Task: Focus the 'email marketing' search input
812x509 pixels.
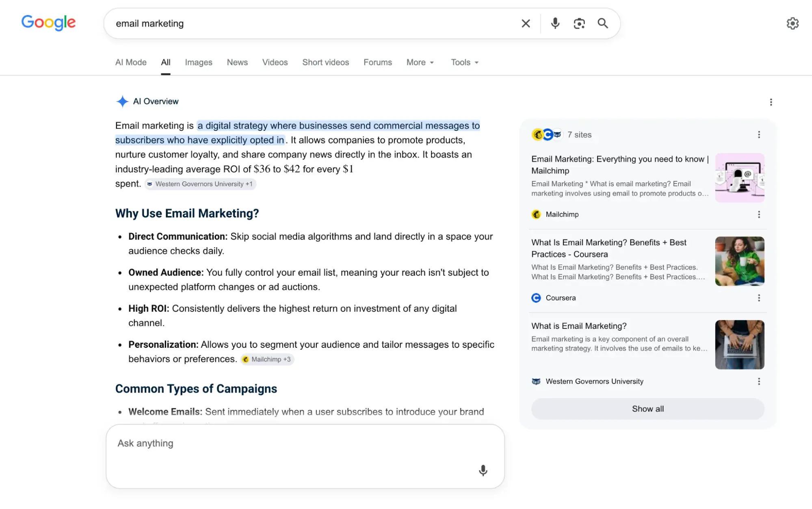Action: pos(313,24)
